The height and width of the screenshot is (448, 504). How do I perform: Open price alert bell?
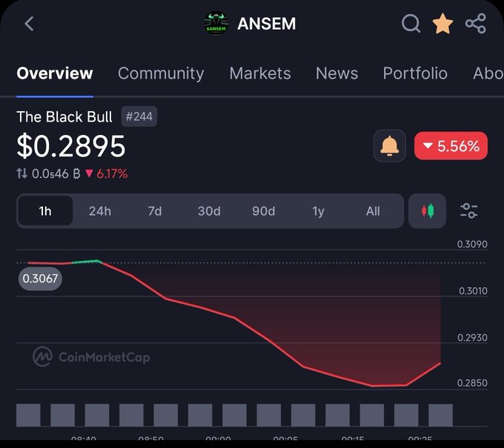tap(390, 145)
